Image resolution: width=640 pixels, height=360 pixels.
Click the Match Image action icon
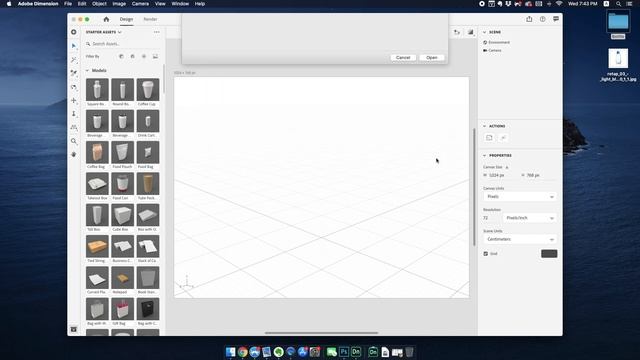pyautogui.click(x=489, y=138)
